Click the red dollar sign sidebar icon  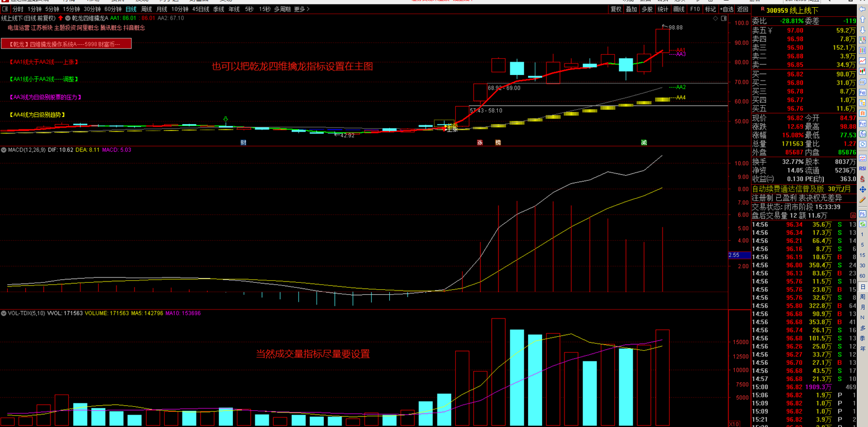click(863, 180)
